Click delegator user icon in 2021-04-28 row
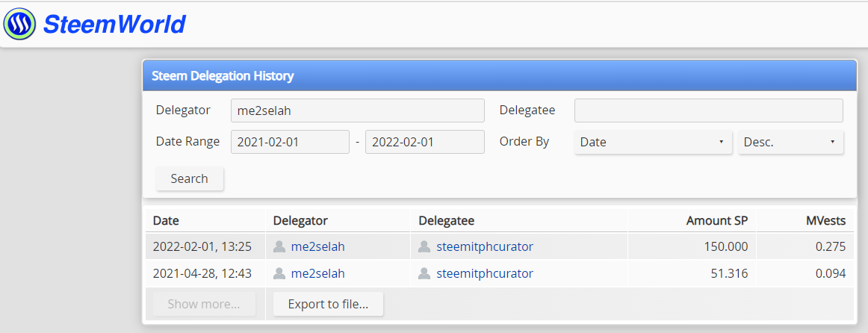The height and width of the screenshot is (333, 868). tap(279, 273)
